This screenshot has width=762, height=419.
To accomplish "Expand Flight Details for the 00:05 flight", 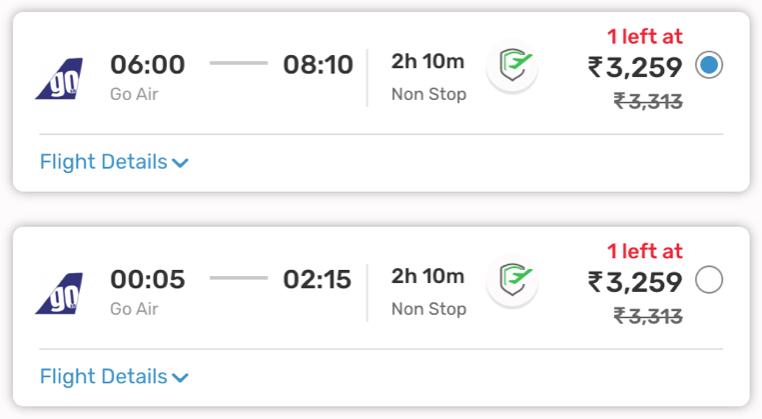I will coord(114,377).
